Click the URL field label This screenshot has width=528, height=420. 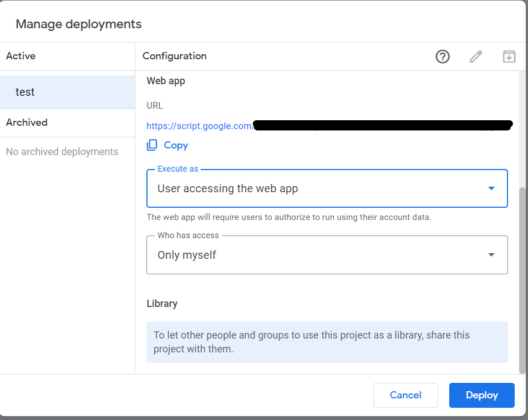(x=155, y=106)
